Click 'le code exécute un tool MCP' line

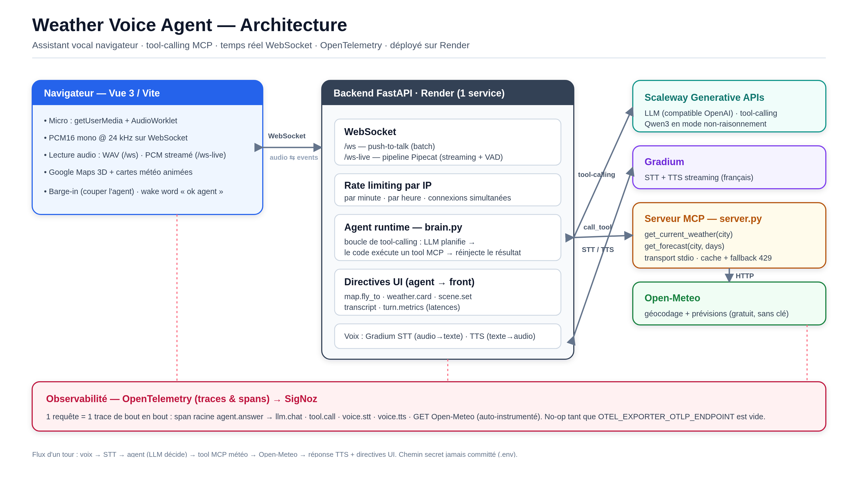432,253
